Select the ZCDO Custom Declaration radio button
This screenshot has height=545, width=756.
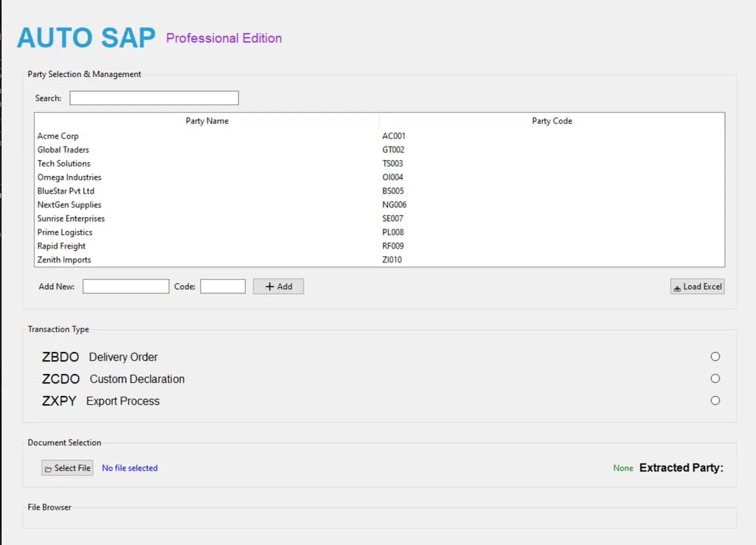715,379
